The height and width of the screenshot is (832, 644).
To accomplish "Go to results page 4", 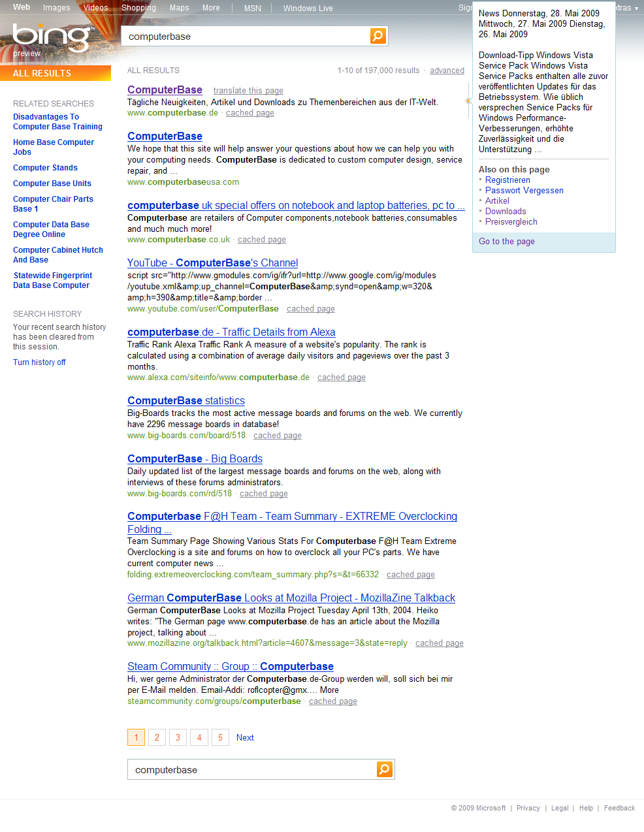I will [199, 737].
